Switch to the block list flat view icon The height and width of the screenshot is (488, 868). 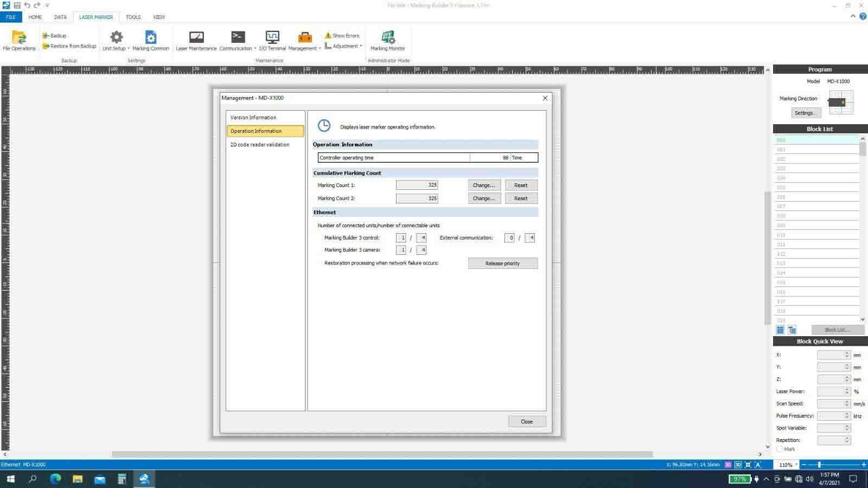click(x=780, y=330)
